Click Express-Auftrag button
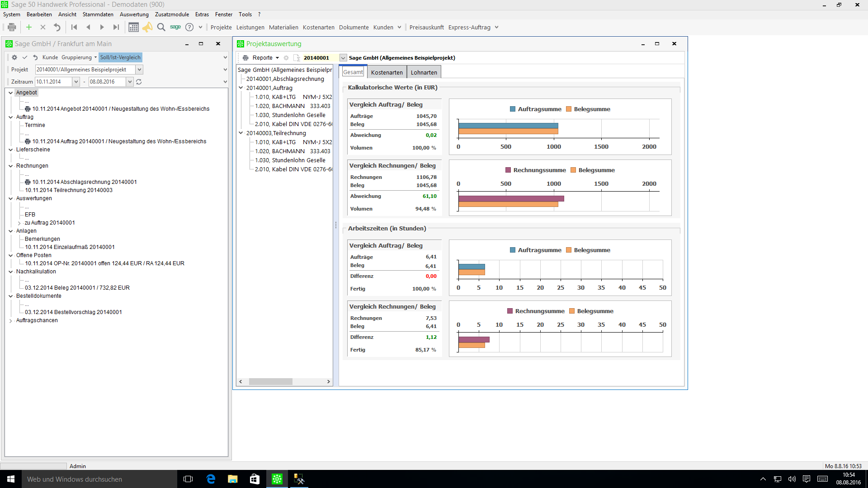 click(x=469, y=28)
